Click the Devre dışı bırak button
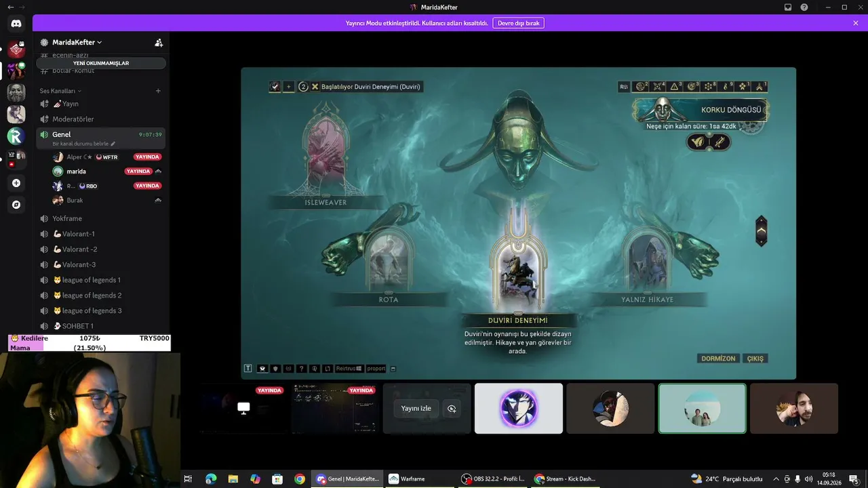The height and width of the screenshot is (488, 868). (519, 23)
